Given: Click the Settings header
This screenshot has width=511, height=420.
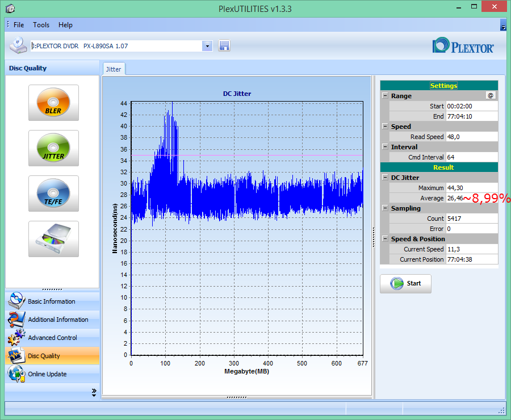Looking at the screenshot, I should pos(439,85).
